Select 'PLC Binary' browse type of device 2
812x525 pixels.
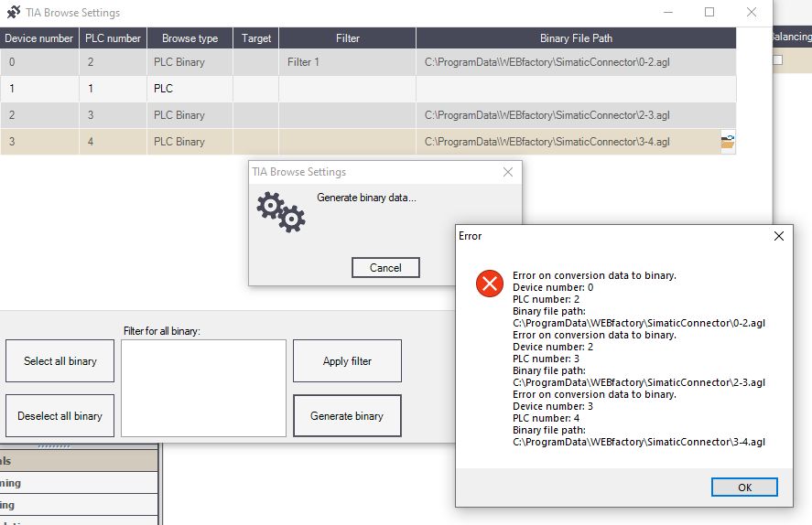190,115
